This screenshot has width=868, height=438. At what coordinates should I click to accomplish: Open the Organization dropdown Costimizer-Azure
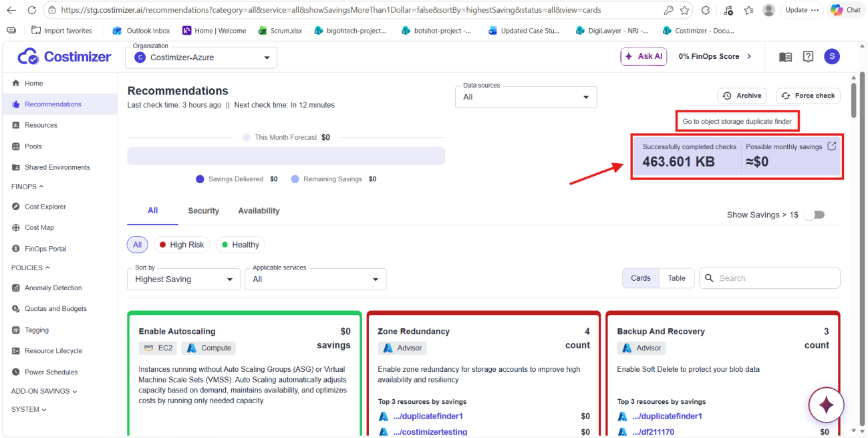tap(201, 58)
